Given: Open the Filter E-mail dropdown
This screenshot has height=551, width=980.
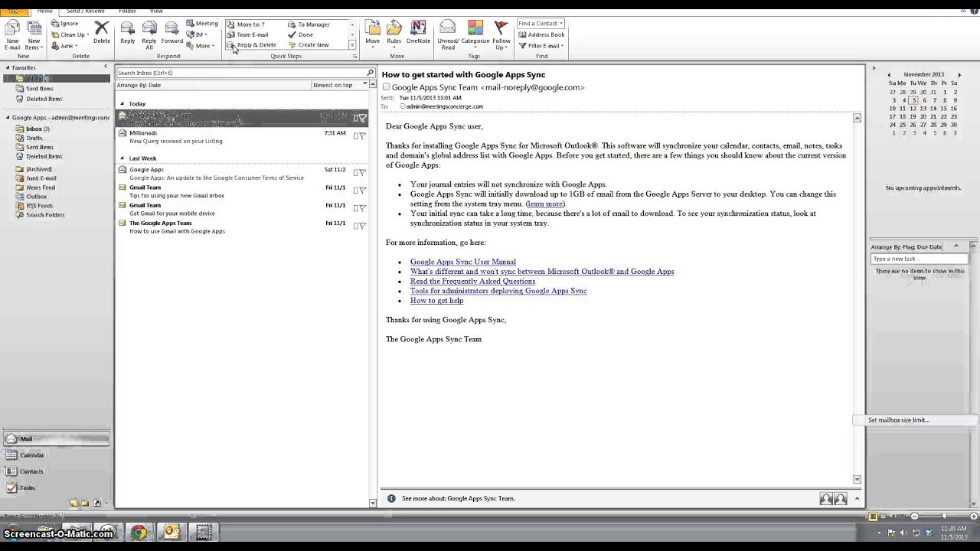Looking at the screenshot, I should (x=541, y=46).
